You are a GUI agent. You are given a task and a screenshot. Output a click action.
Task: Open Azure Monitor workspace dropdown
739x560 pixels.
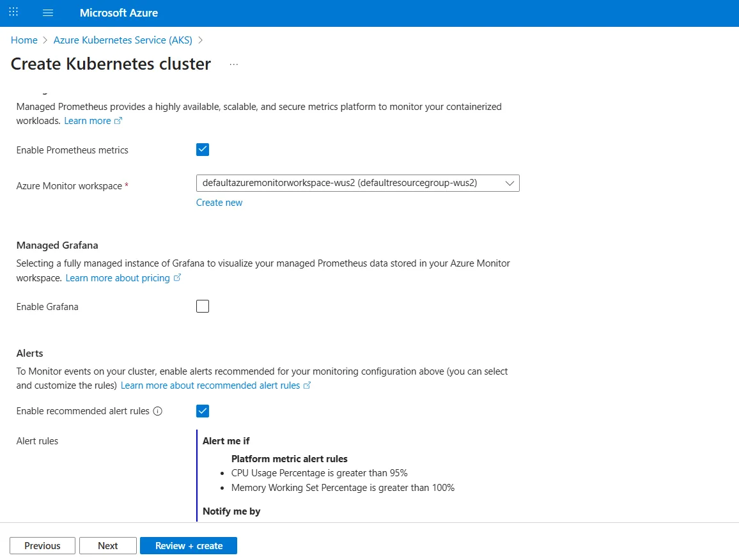(358, 183)
